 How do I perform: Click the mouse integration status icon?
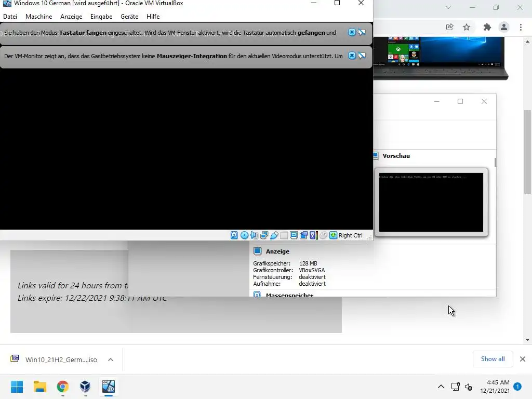[323, 235]
